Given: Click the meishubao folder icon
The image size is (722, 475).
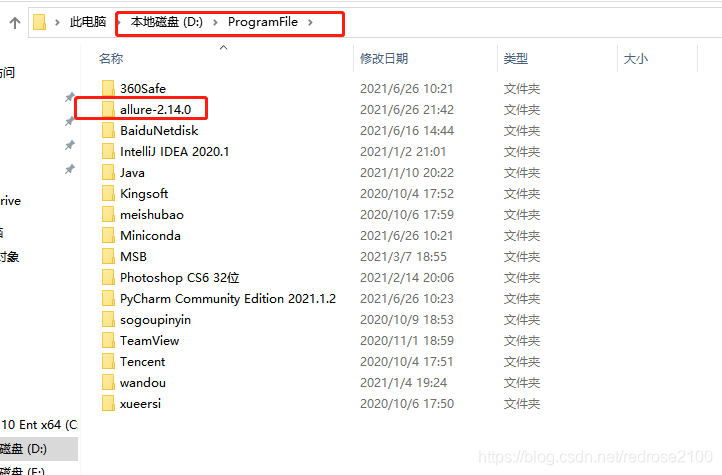Looking at the screenshot, I should click(108, 214).
